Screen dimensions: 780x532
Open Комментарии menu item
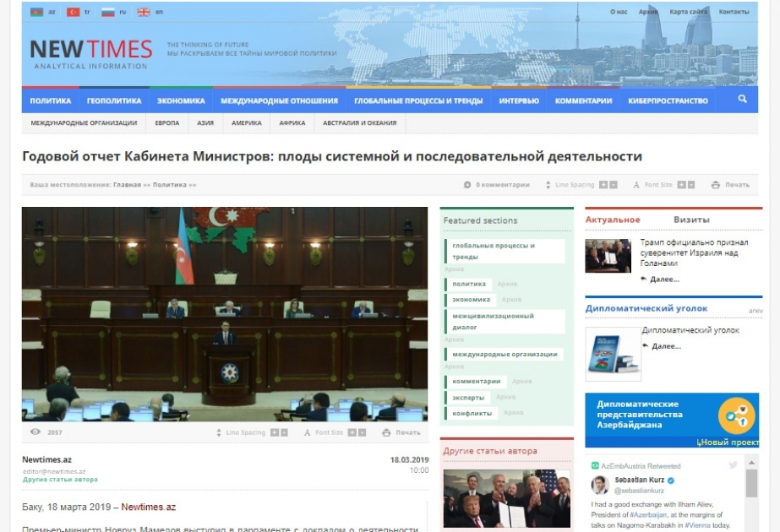(583, 100)
